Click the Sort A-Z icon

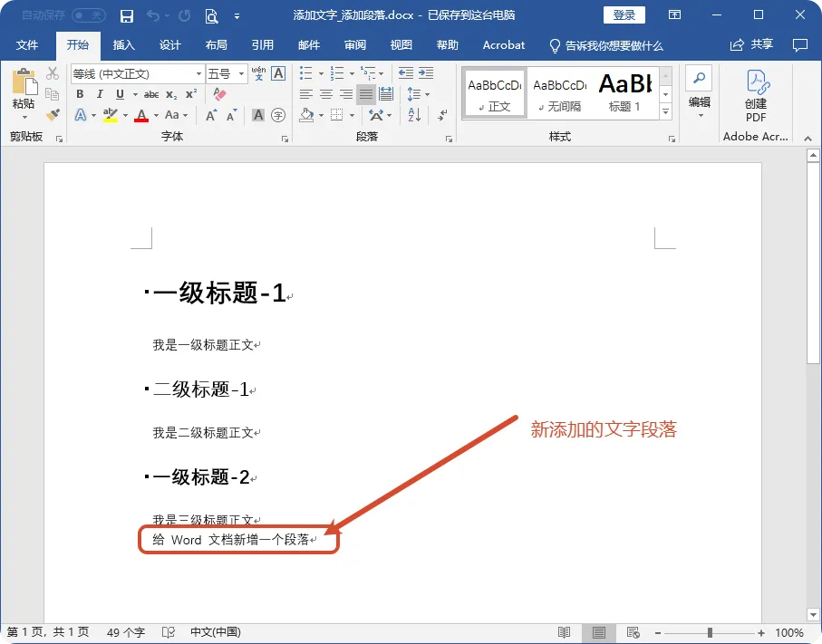[x=414, y=115]
